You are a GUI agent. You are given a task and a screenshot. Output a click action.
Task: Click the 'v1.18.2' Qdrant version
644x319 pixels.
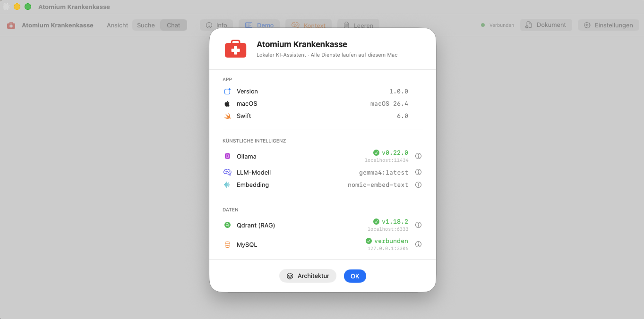pyautogui.click(x=395, y=221)
